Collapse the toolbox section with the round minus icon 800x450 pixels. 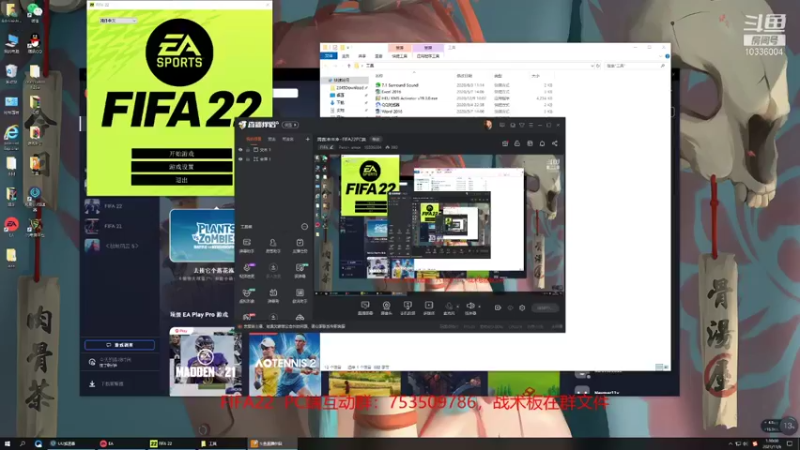pos(305,227)
